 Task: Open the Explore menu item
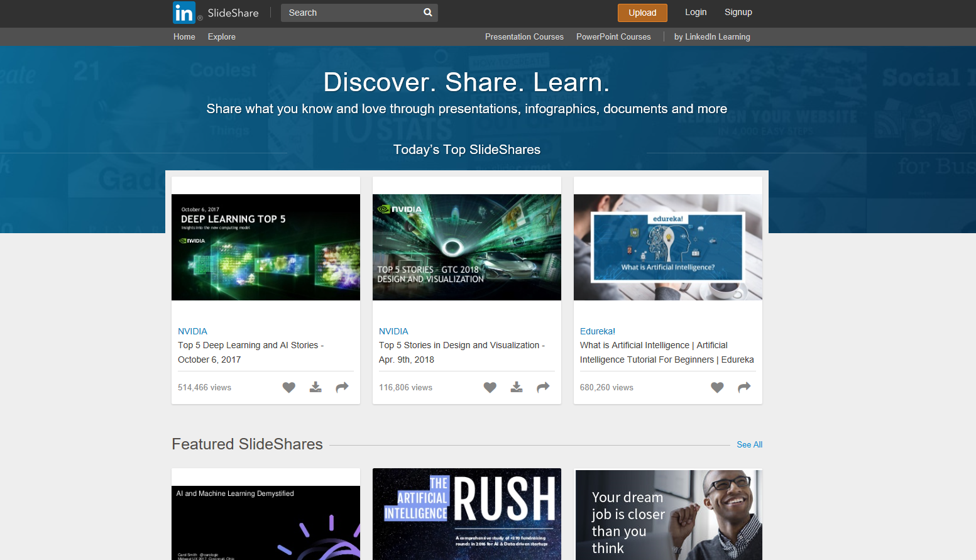tap(222, 37)
